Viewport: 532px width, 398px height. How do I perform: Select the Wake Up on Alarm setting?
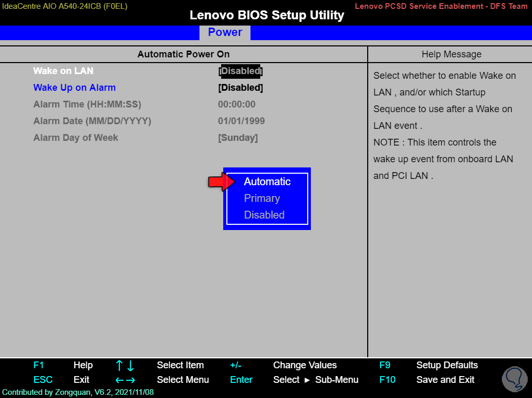click(x=74, y=88)
